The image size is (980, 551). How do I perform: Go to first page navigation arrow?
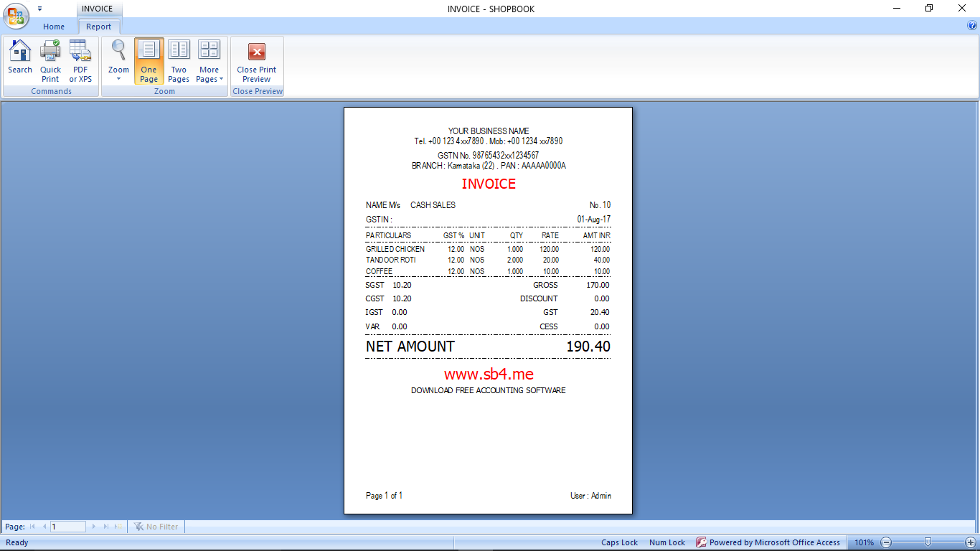33,527
